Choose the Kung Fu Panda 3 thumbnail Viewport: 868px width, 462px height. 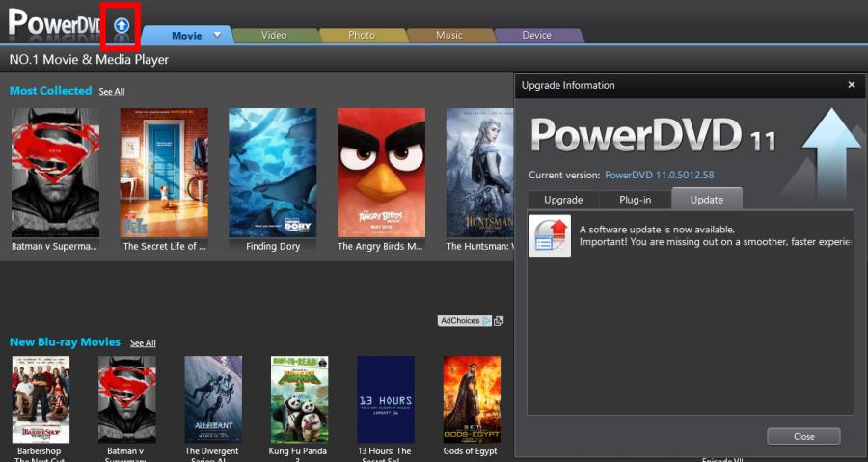[299, 398]
